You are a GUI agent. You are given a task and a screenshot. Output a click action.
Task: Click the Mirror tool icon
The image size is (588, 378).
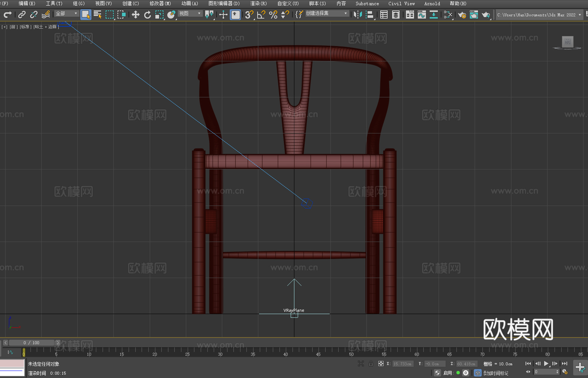pos(358,14)
